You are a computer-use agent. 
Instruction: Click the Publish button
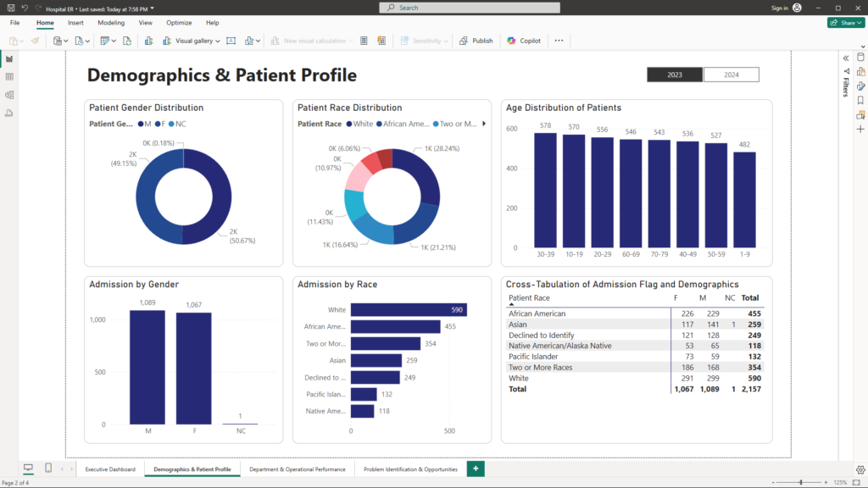pyautogui.click(x=476, y=41)
